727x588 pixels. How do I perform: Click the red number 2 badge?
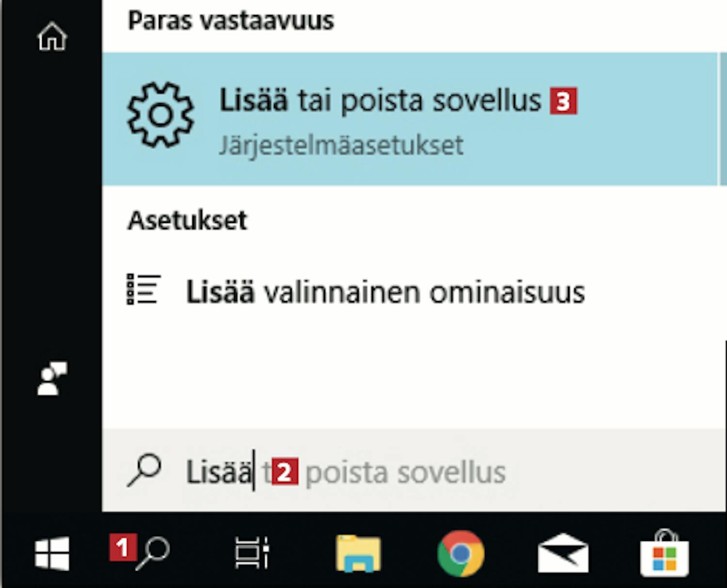coord(284,471)
